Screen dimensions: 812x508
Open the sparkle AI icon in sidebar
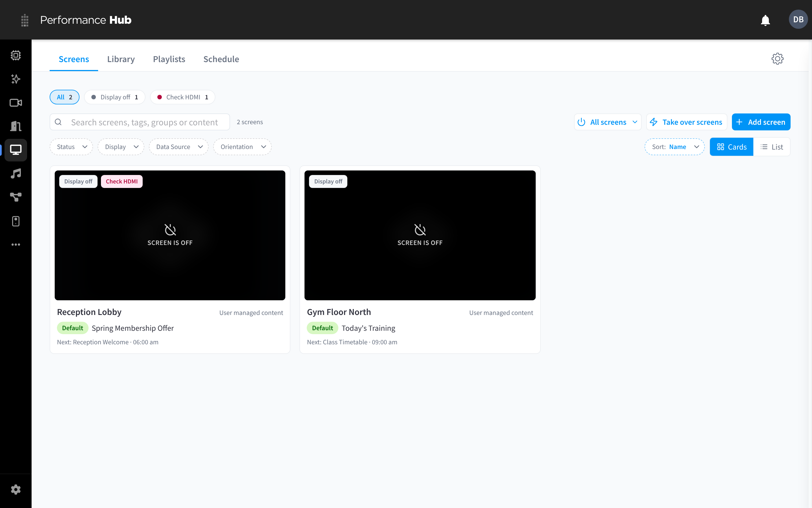[x=16, y=79]
